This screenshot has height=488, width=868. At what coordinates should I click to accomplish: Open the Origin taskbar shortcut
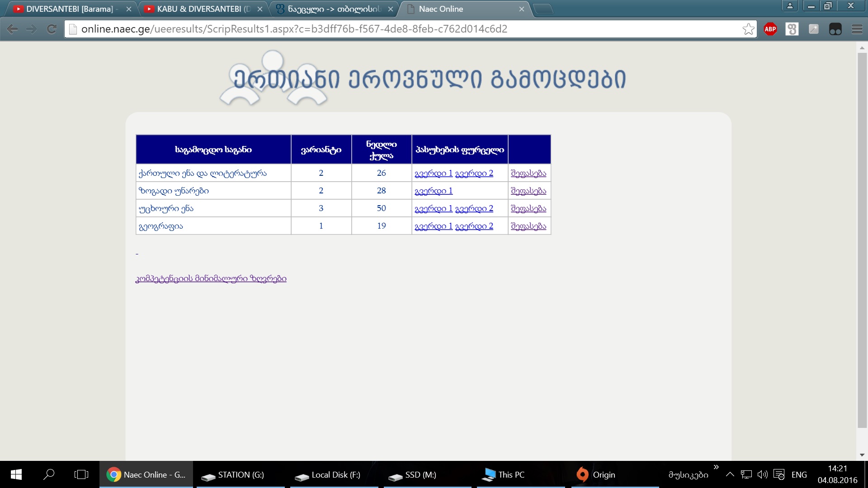click(597, 474)
